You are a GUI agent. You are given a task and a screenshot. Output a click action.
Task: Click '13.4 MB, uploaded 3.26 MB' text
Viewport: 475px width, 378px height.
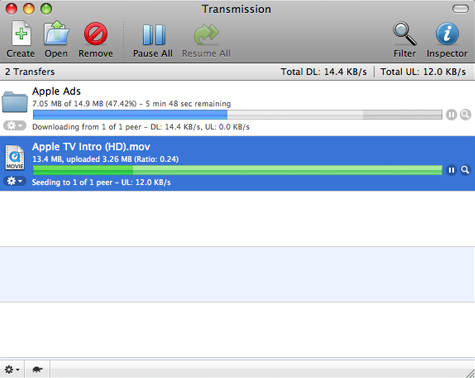(x=82, y=159)
